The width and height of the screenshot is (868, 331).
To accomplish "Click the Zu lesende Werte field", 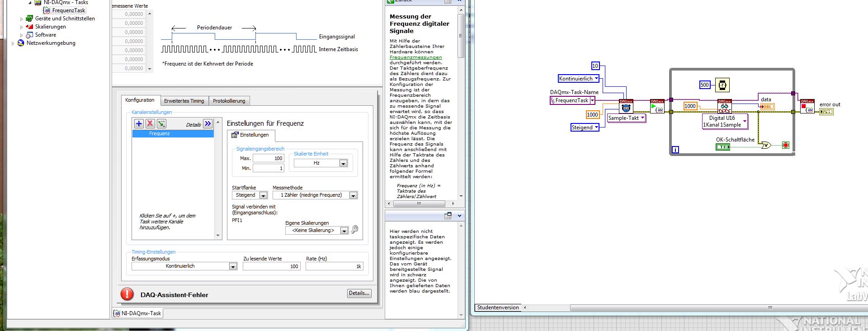I will (271, 266).
